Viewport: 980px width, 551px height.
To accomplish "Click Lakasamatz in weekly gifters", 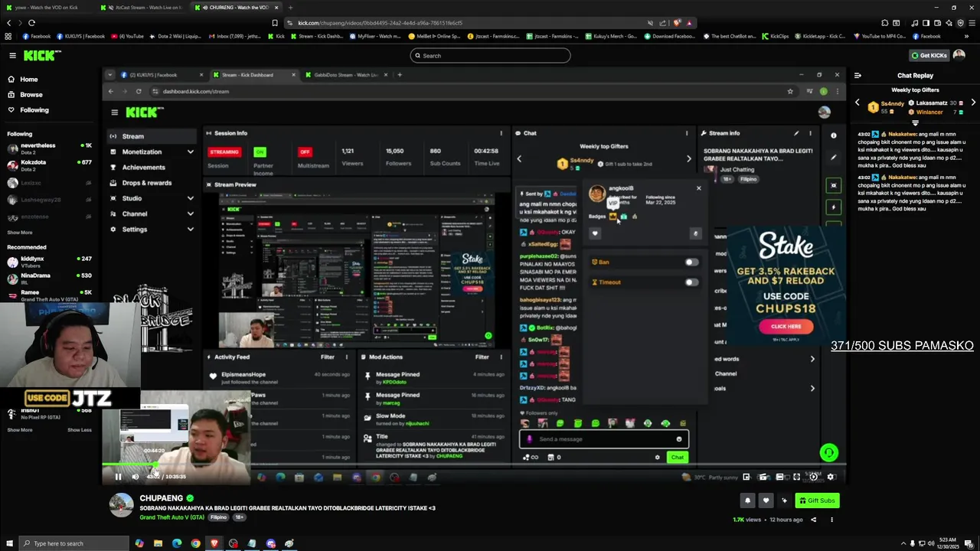I will (x=932, y=103).
